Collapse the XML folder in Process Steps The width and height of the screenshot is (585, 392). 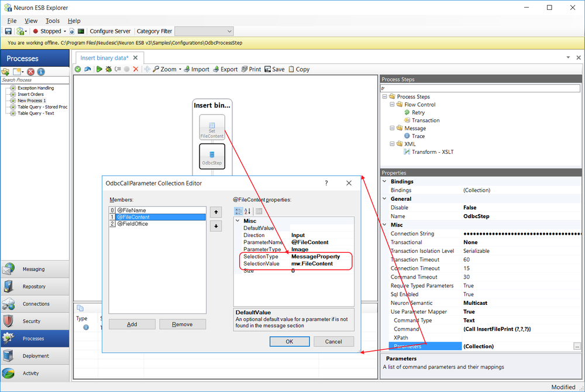point(392,143)
